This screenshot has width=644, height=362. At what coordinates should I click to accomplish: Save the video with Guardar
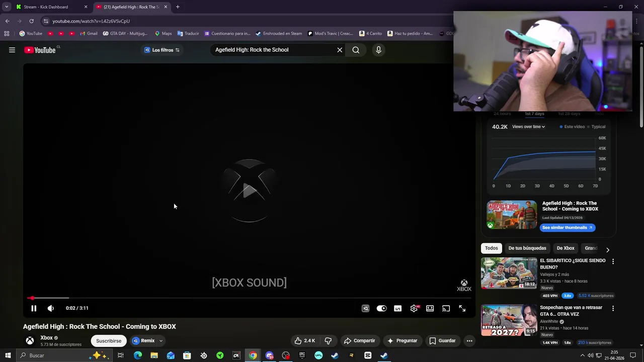point(442,341)
